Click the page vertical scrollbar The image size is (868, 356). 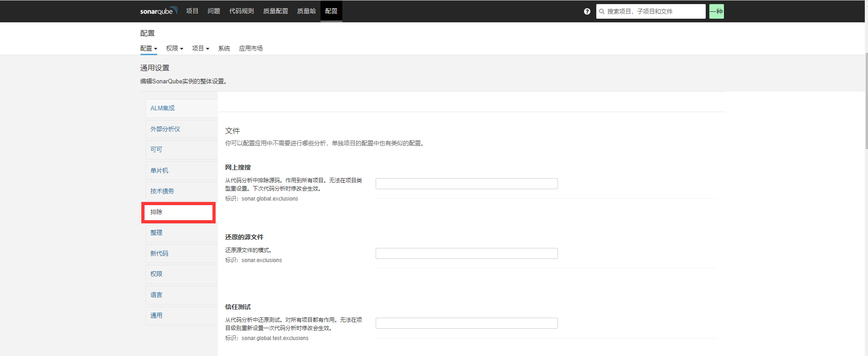(866, 100)
